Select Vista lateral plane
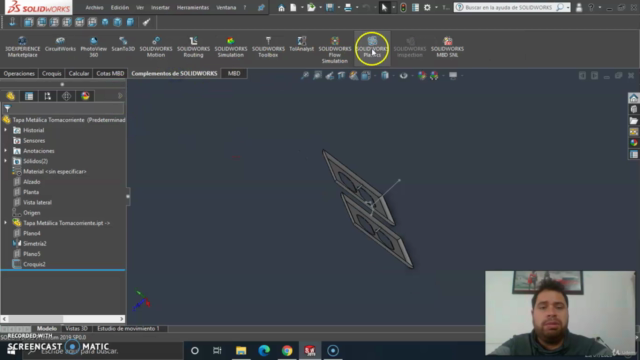The height and width of the screenshot is (360, 640). click(x=37, y=202)
